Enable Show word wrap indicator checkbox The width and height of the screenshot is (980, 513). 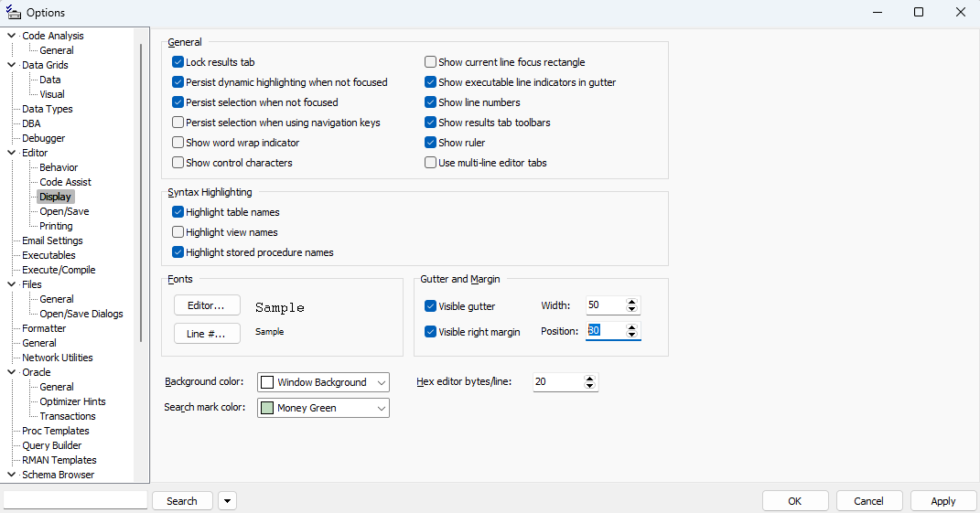[x=178, y=143]
